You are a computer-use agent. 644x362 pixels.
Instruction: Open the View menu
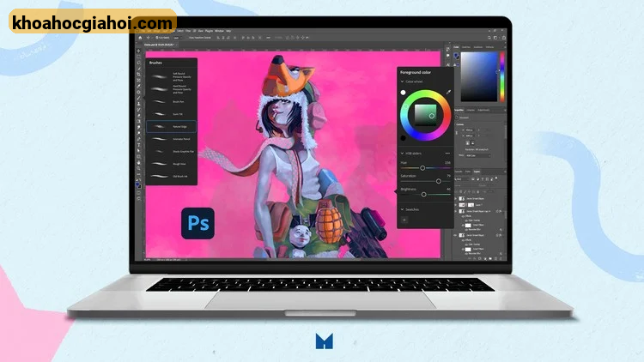point(200,31)
